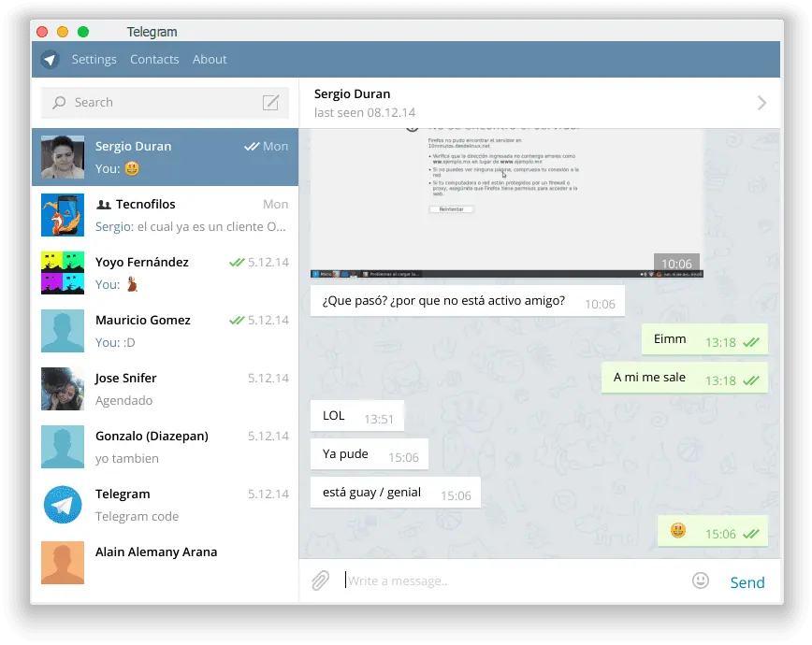Click Tecnofilos group avatar

tap(63, 215)
